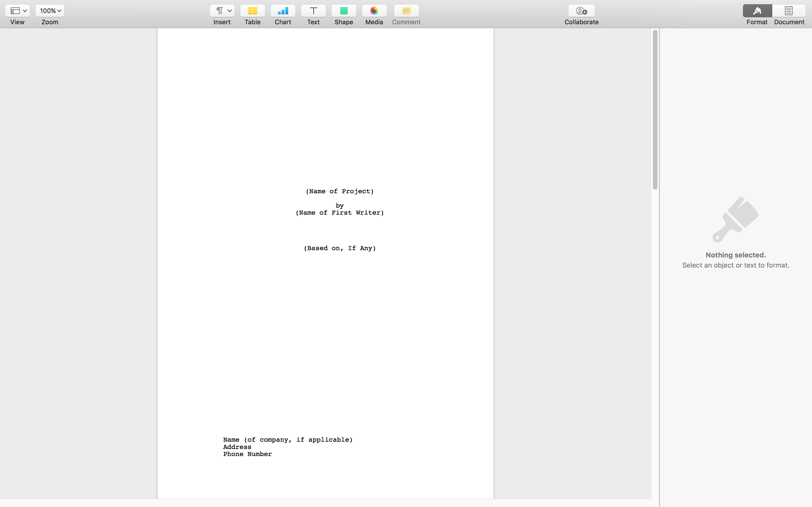Screen dimensions: 812x507
Task: Open the Media browser
Action: 374,11
